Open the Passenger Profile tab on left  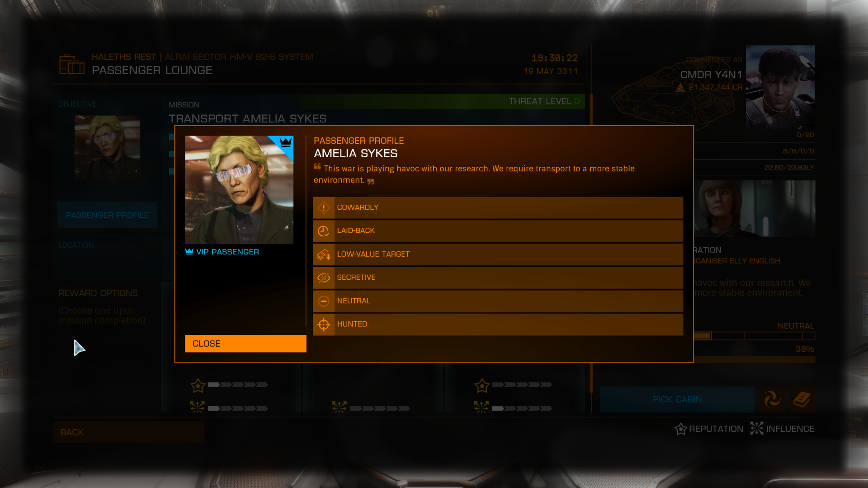pos(107,215)
